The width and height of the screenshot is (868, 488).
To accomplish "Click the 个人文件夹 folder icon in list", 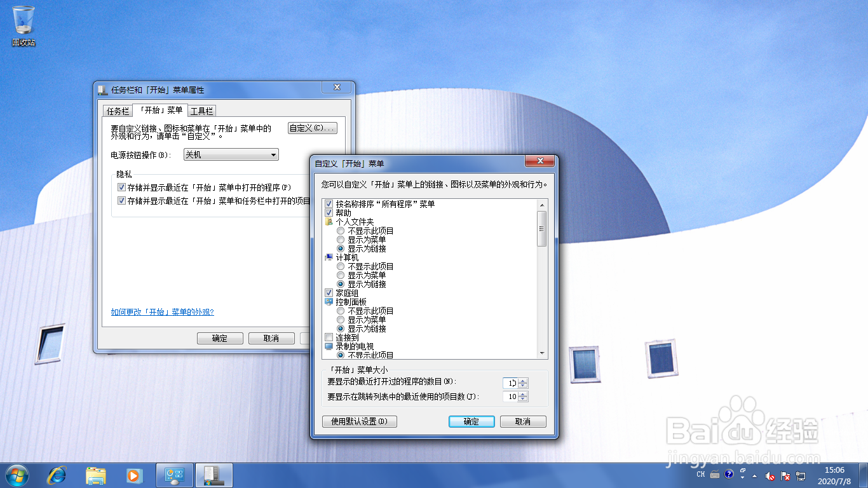I will [x=329, y=222].
